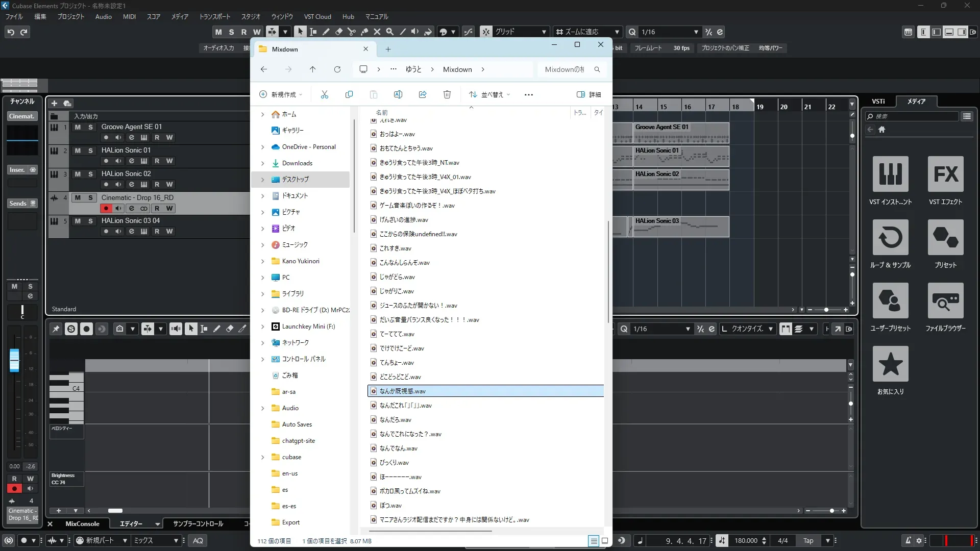Image resolution: width=980 pixels, height=551 pixels.
Task: Expand the Downloads folder tree node
Action: click(263, 163)
